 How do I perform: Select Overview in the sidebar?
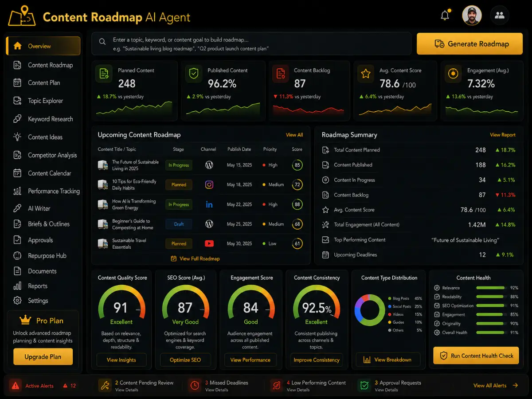point(43,46)
